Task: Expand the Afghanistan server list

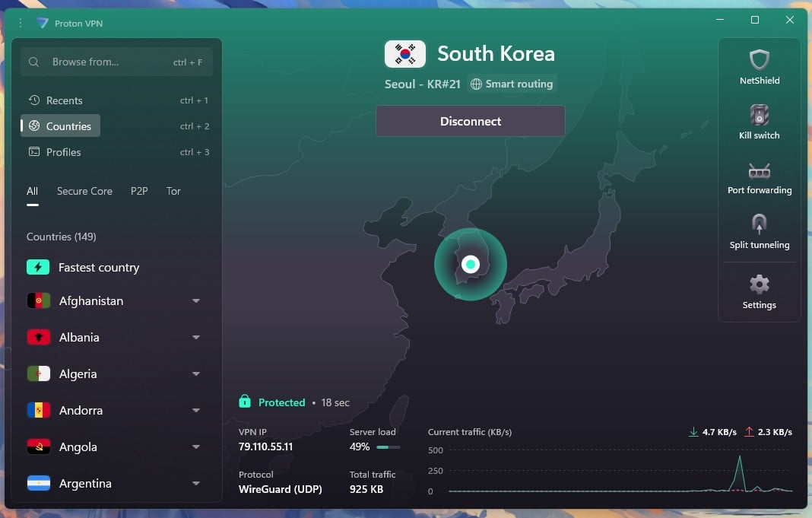Action: 196,300
